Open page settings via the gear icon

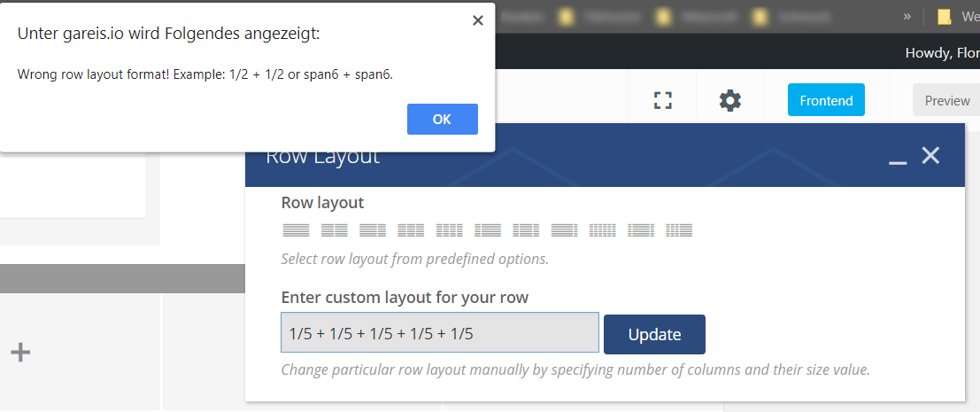pos(730,100)
